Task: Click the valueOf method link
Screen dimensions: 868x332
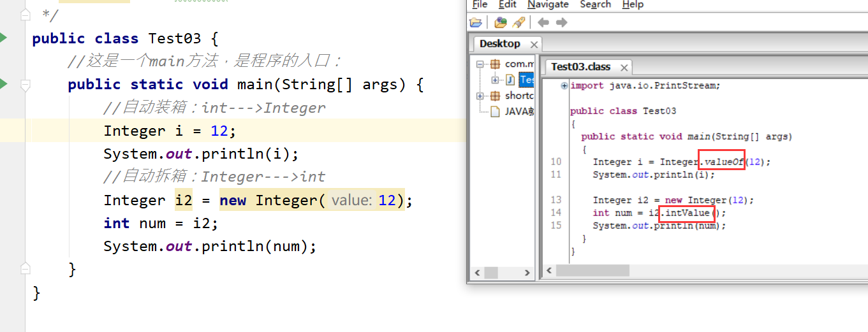Action: [723, 162]
